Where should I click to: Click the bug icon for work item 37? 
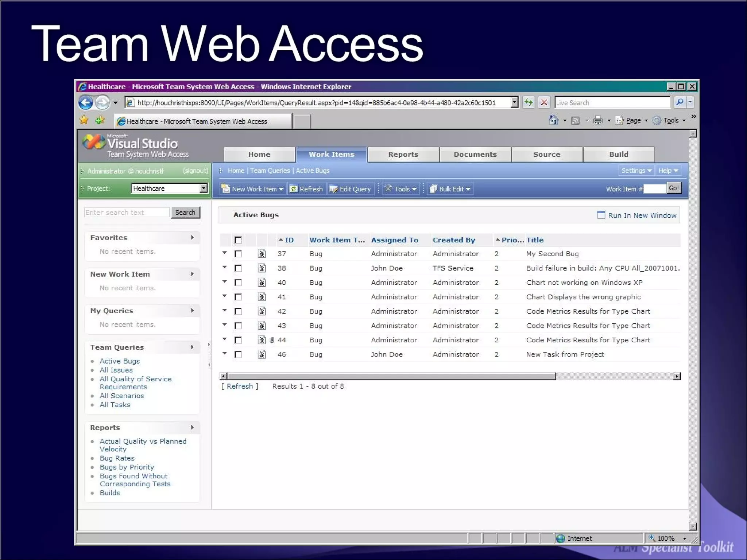[262, 254]
